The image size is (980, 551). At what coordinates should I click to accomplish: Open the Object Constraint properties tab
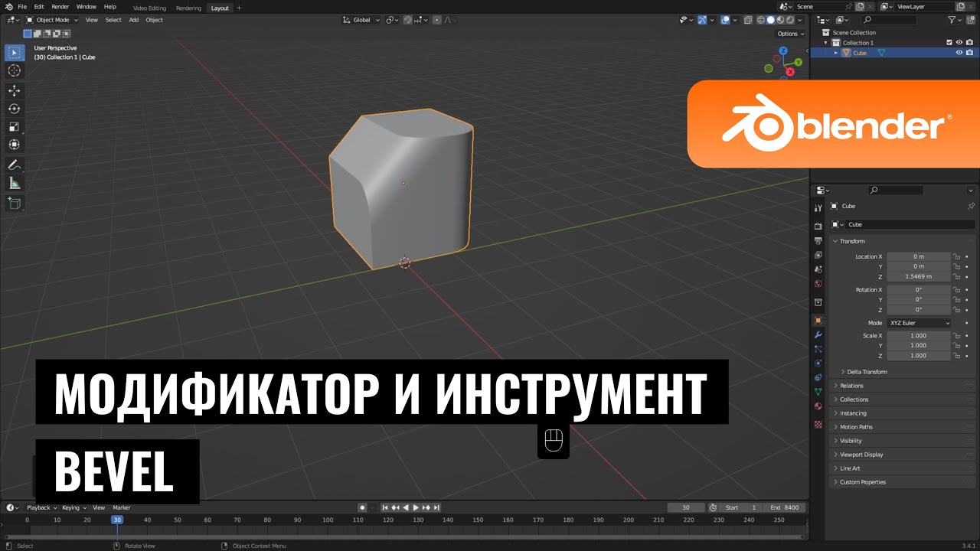tap(818, 377)
